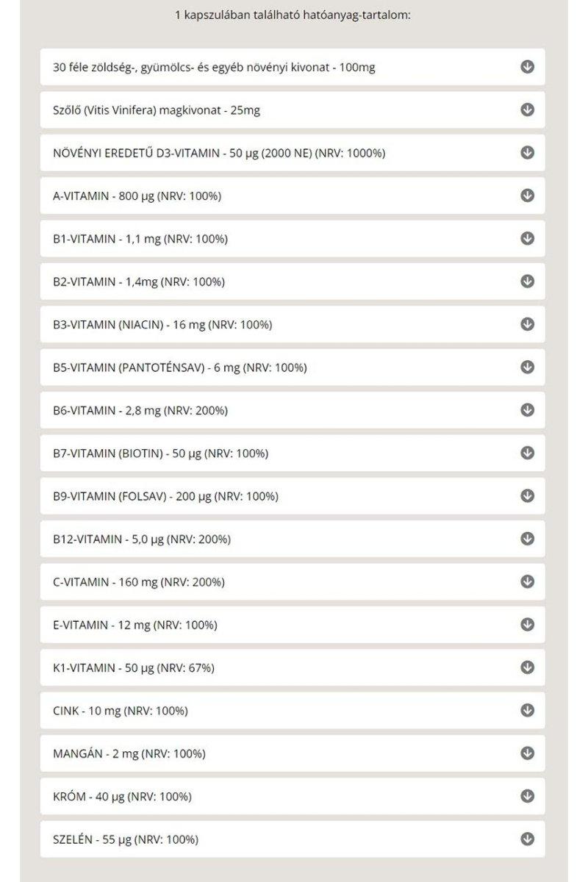Click the arrow icon next to MANGÁN
This screenshot has width=588, height=882.
coord(526,753)
